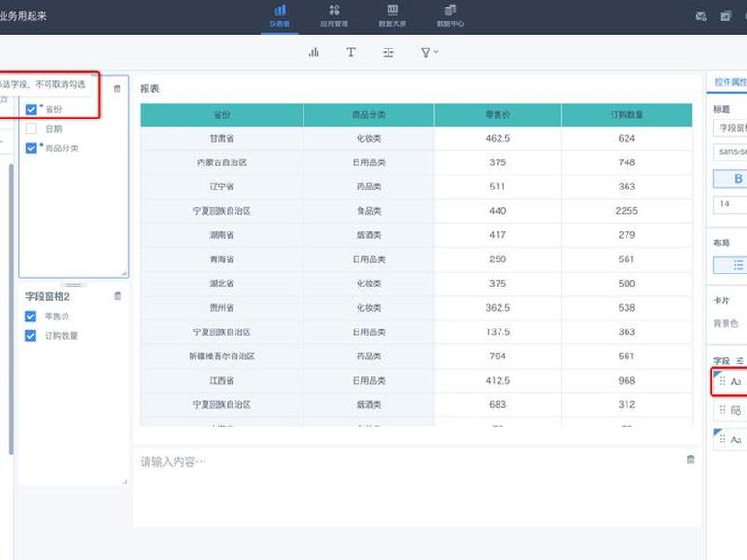Screen dimensions: 747x560
Task: Click the price cell 462.5
Action: point(498,138)
